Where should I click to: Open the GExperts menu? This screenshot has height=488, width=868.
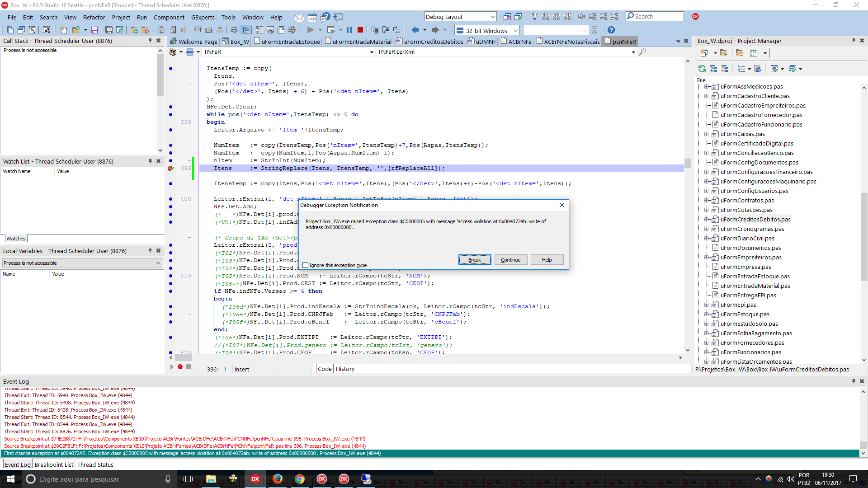[203, 17]
